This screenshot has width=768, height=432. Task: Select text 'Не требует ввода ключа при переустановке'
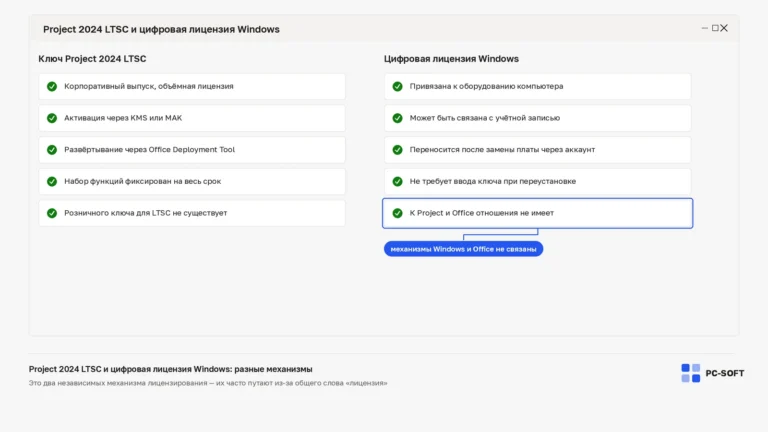[493, 181]
